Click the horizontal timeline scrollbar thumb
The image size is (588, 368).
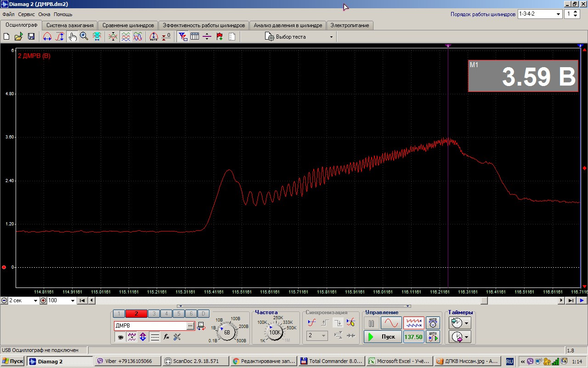tap(484, 300)
